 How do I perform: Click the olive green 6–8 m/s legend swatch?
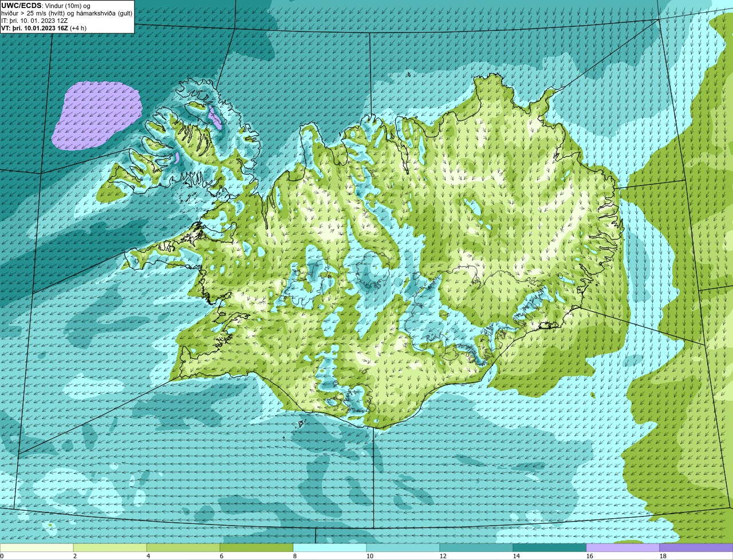[257, 547]
